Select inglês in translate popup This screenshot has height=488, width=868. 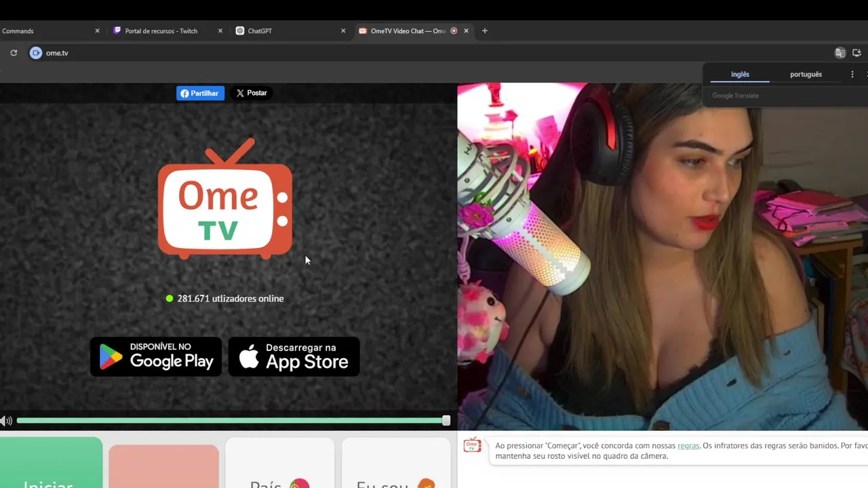(x=740, y=75)
